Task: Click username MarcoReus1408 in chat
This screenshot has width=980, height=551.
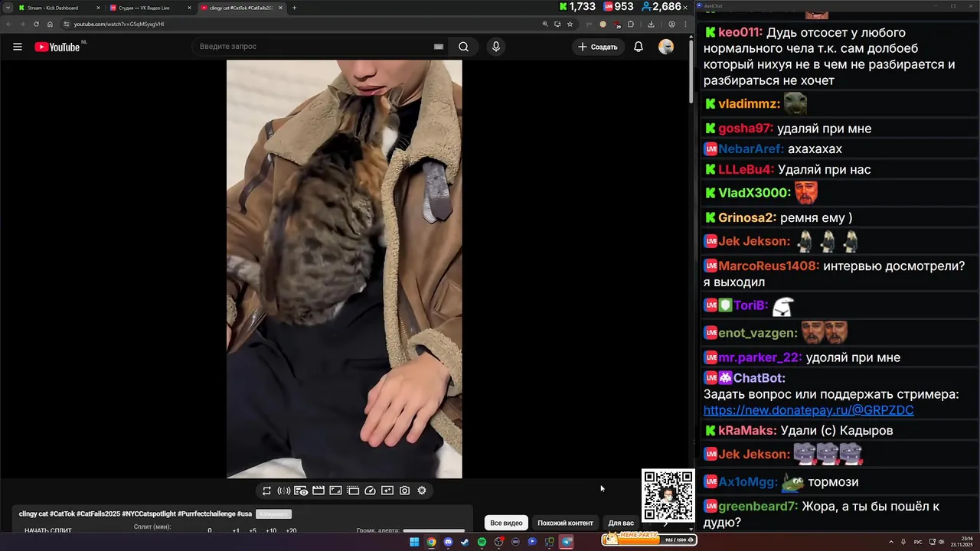Action: pos(769,266)
